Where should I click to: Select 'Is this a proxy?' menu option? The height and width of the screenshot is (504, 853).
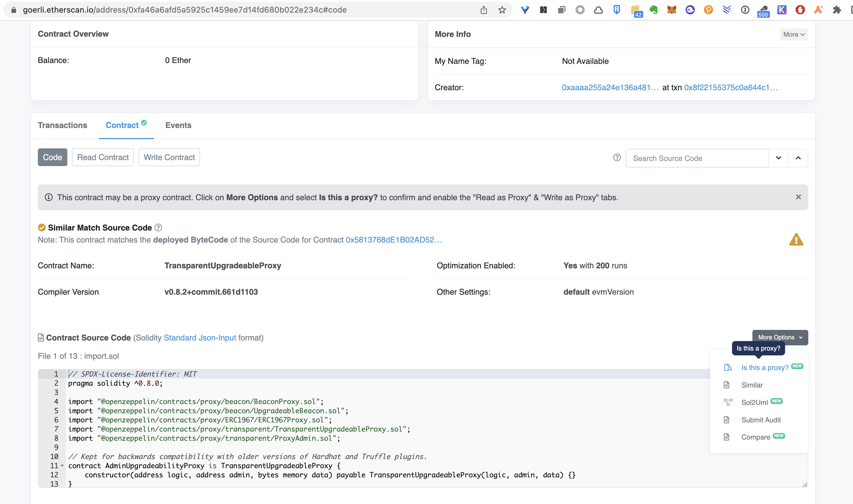(765, 367)
